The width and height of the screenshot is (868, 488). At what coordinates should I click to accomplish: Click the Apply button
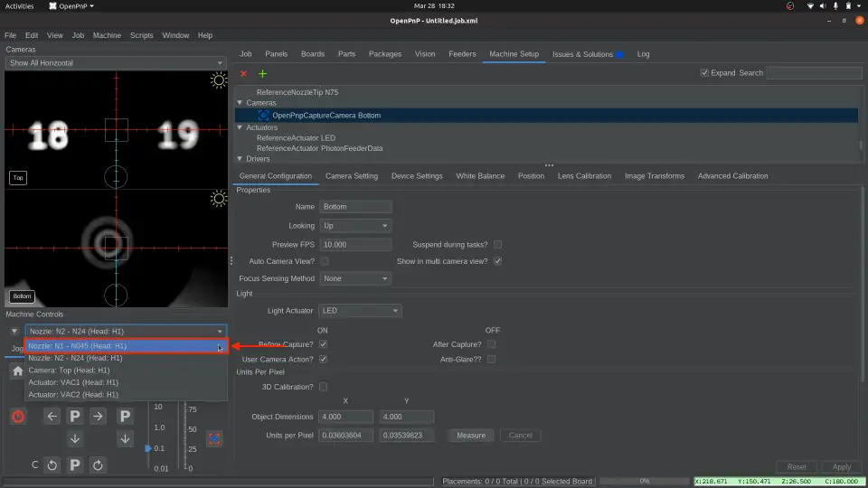(841, 467)
